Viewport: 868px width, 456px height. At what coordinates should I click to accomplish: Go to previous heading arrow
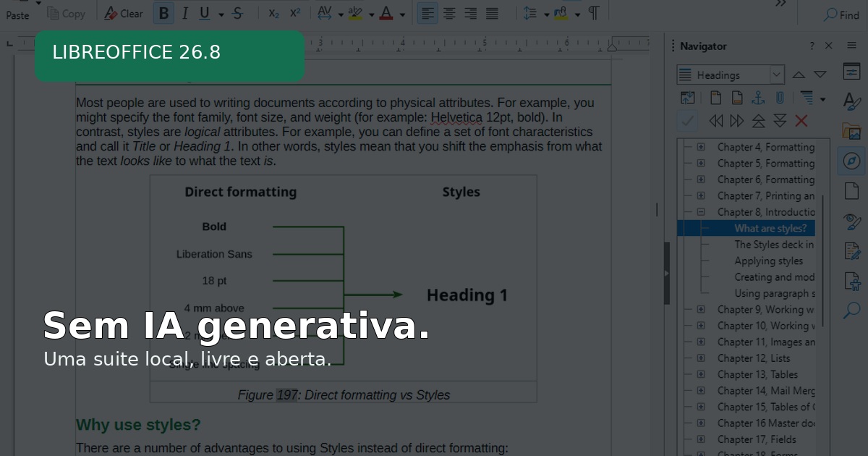pyautogui.click(x=799, y=75)
